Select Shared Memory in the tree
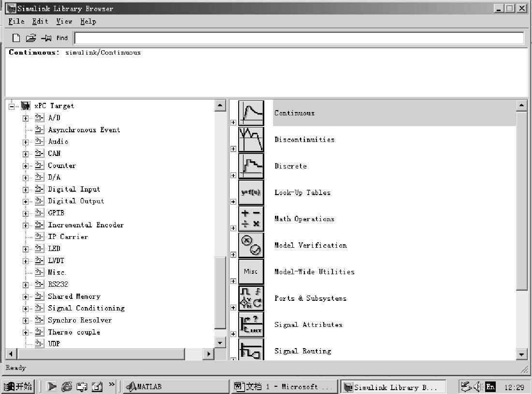532x394 pixels. click(x=74, y=296)
